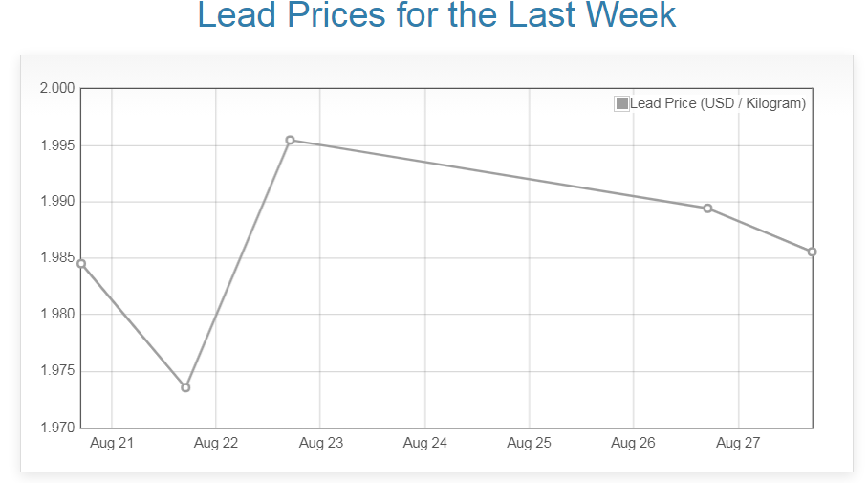
Task: Click the 1.970 y-axis label
Action: point(56,428)
